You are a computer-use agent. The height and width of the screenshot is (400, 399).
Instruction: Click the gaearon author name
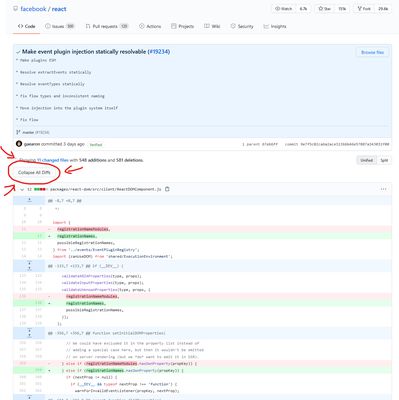point(32,144)
